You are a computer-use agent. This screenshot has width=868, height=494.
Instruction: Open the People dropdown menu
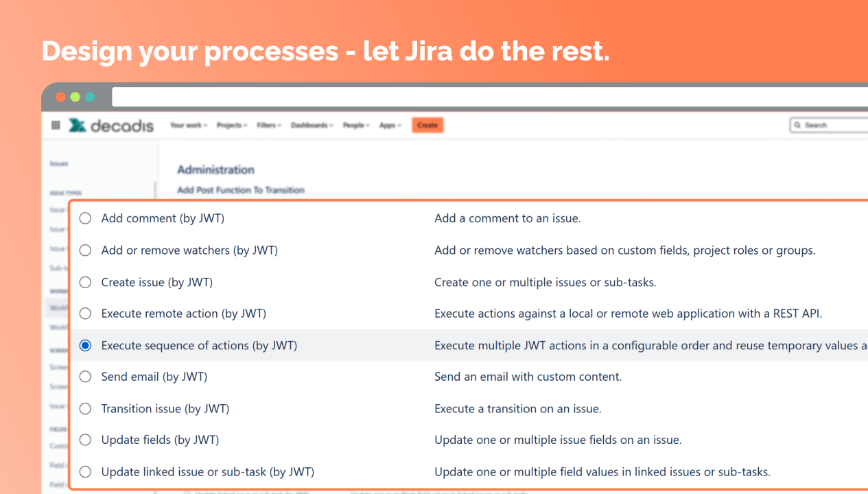coord(357,126)
